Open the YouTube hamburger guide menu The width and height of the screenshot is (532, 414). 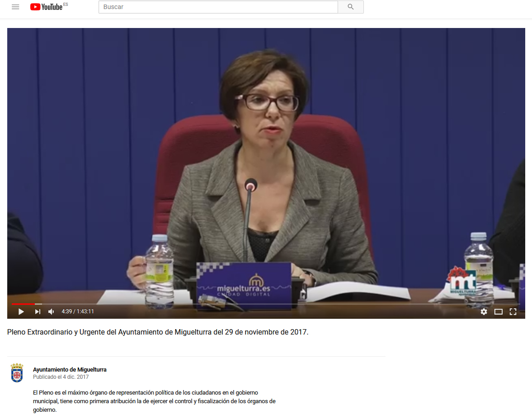15,7
